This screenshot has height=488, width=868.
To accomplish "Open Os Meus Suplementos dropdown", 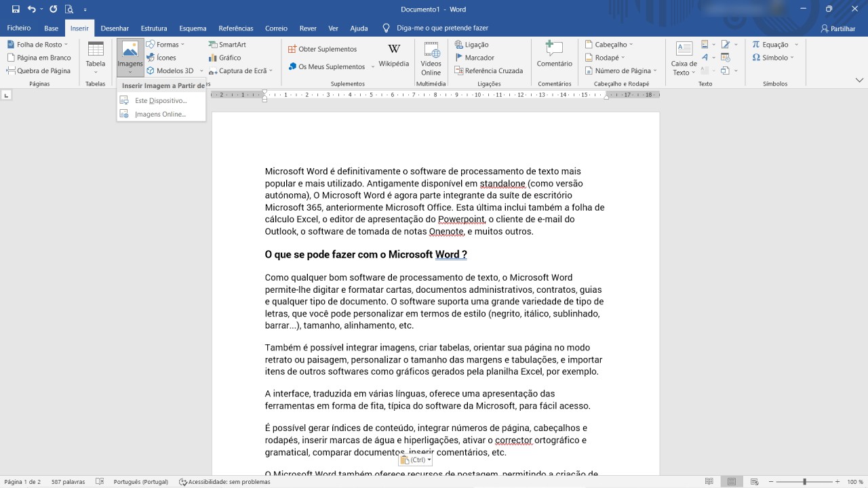I will tap(372, 67).
